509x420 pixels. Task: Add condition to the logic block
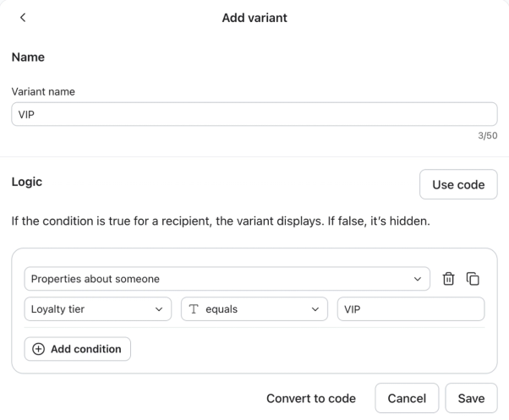pyautogui.click(x=78, y=349)
